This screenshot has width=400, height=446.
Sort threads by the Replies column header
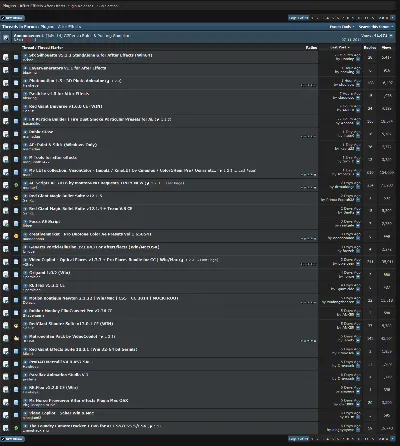370,48
